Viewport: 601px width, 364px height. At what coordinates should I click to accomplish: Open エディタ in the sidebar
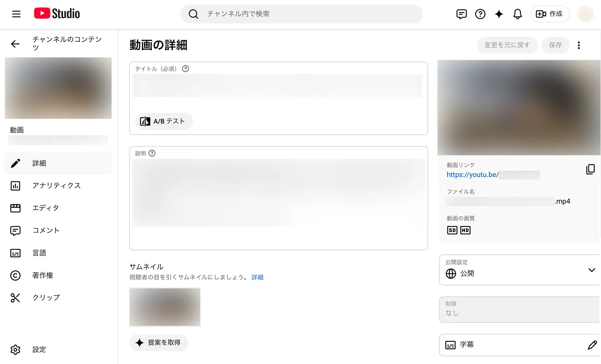click(x=58, y=208)
